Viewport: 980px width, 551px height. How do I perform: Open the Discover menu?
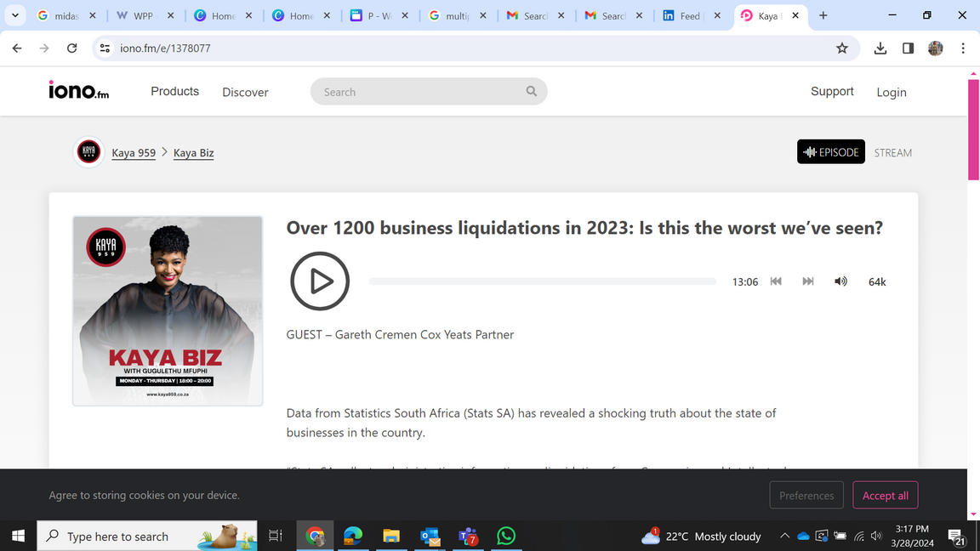(x=245, y=92)
